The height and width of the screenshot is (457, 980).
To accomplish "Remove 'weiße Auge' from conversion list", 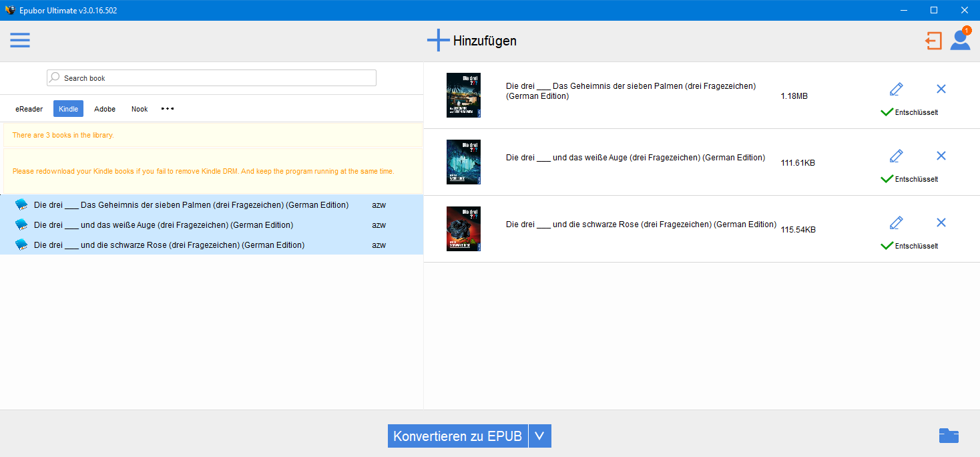I will click(941, 156).
